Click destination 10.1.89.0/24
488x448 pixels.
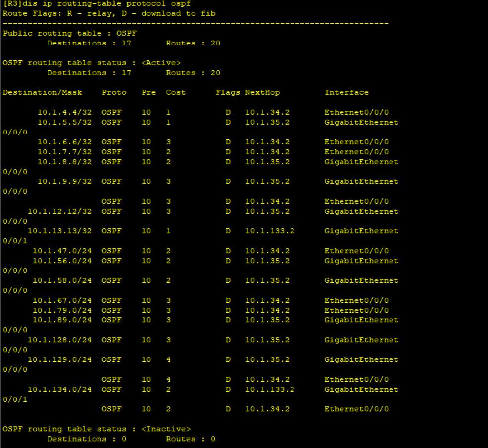click(62, 320)
